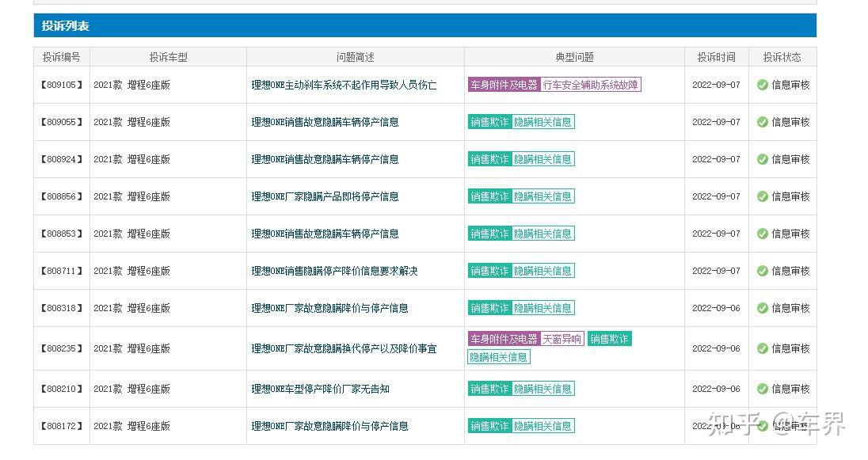This screenshot has height=460, width=868.
Task: Select complaint number 【808853】
Action: pos(62,234)
